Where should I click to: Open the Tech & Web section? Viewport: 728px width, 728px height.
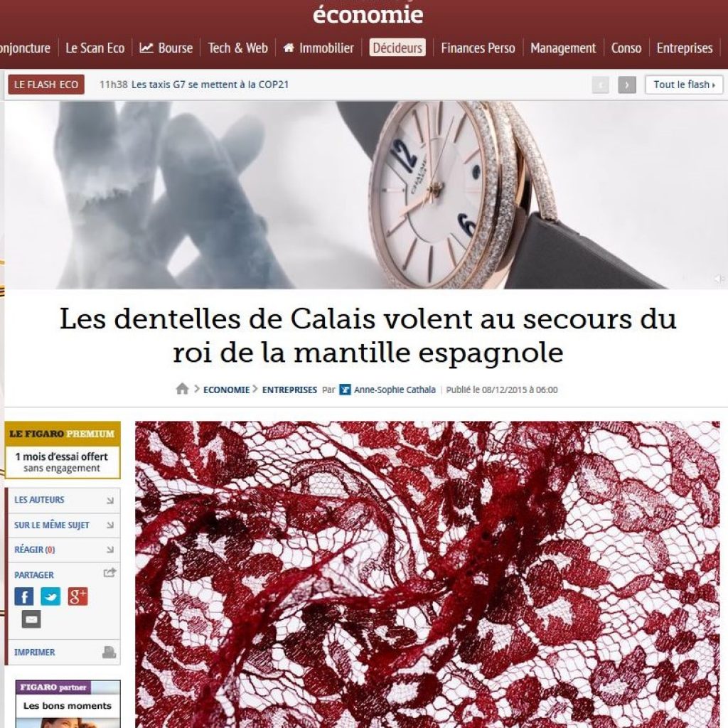(237, 48)
